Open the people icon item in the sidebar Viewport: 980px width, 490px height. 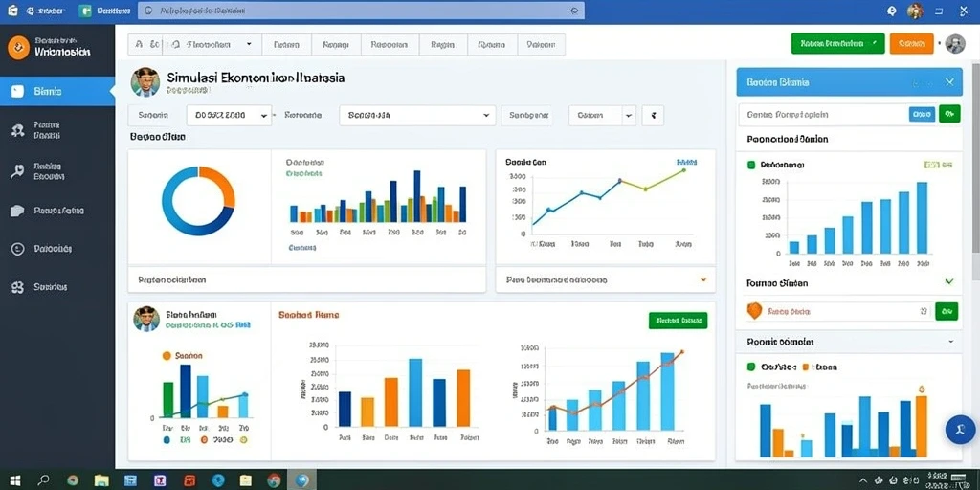17,130
